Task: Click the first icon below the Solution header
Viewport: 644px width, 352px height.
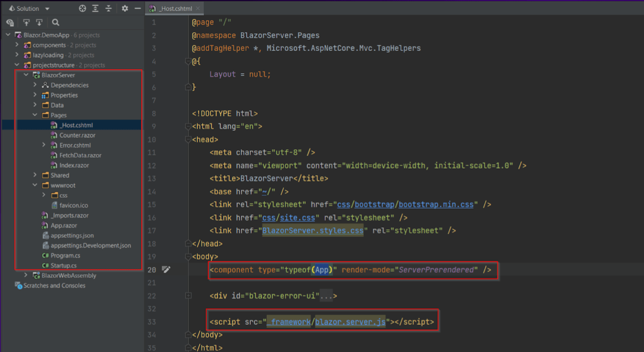Action: (10, 22)
